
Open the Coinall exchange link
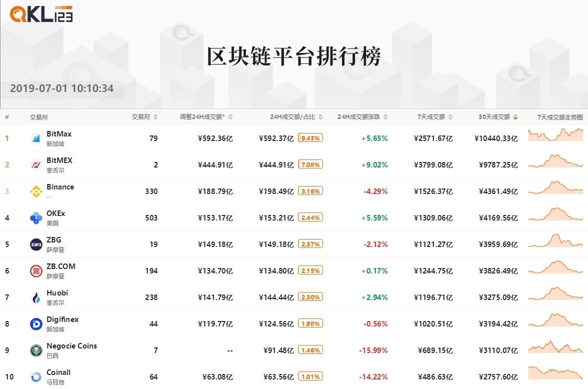coord(58,372)
